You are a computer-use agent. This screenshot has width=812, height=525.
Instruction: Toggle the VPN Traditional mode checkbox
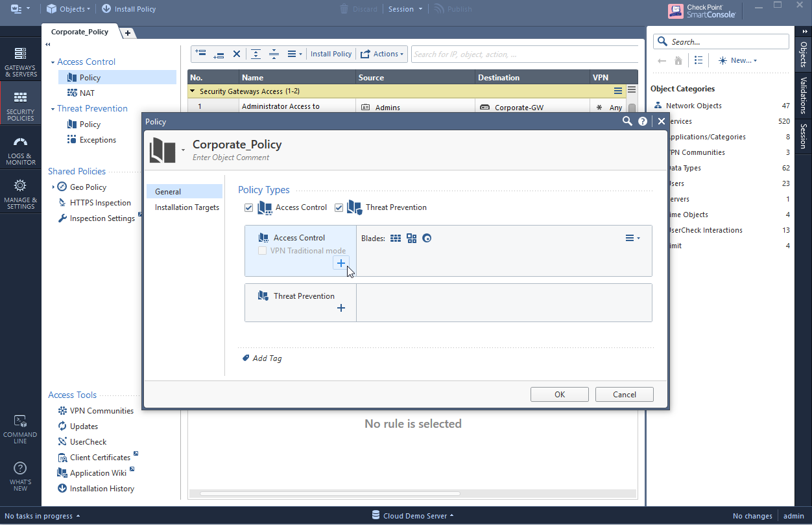(263, 251)
